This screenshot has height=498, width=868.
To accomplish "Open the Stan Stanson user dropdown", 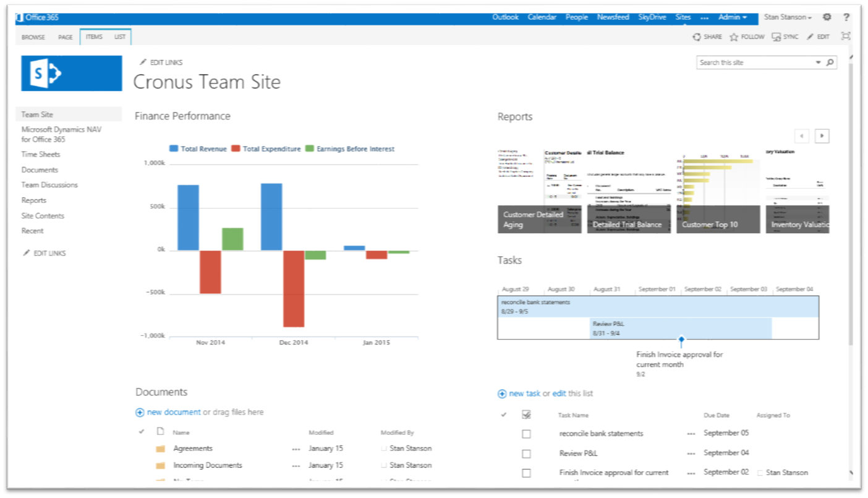I will [788, 17].
